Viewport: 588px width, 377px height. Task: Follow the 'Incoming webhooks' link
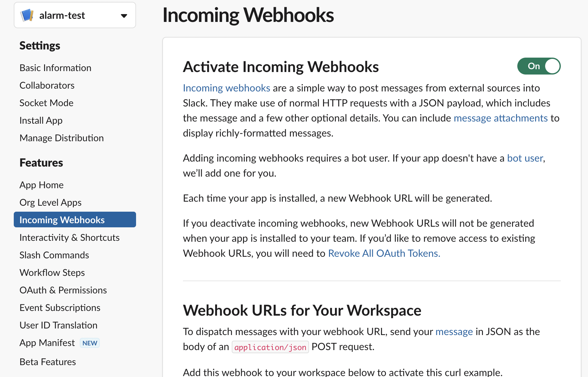[x=226, y=88]
